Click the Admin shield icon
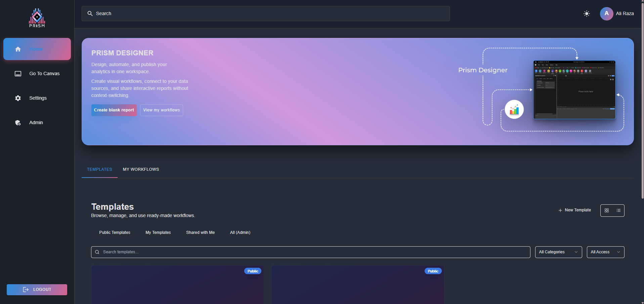 click(18, 123)
